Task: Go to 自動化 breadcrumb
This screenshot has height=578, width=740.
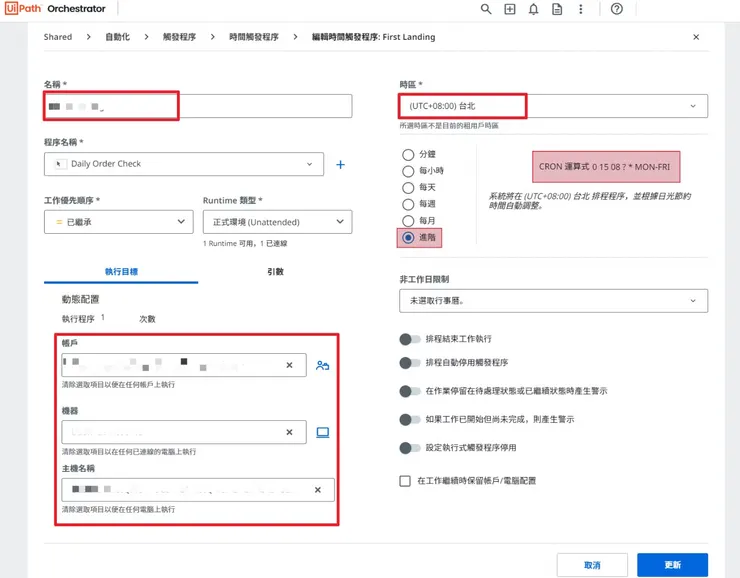Action: [118, 37]
